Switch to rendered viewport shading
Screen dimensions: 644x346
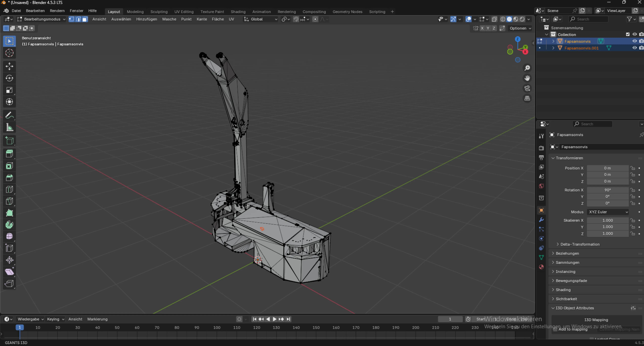point(522,19)
